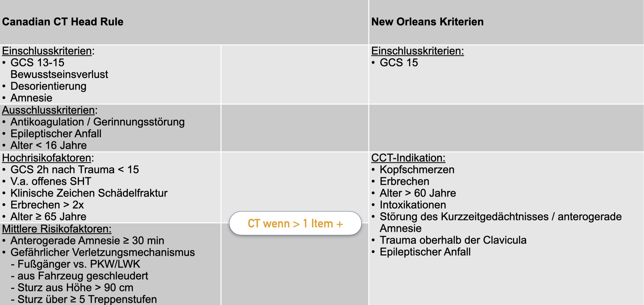Click the 'New Orleans Kriterien' header
This screenshot has width=644, height=305.
[x=427, y=22]
